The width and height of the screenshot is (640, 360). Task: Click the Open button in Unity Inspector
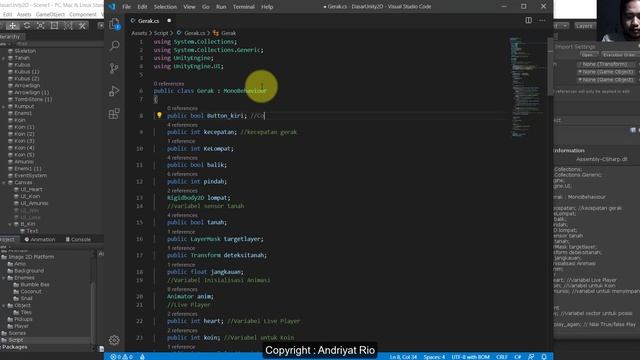point(588,55)
